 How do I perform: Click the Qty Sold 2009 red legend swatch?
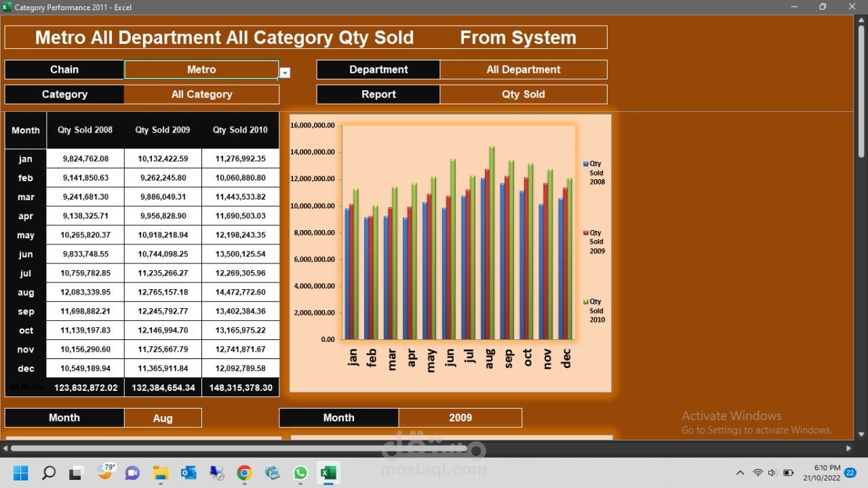(586, 233)
